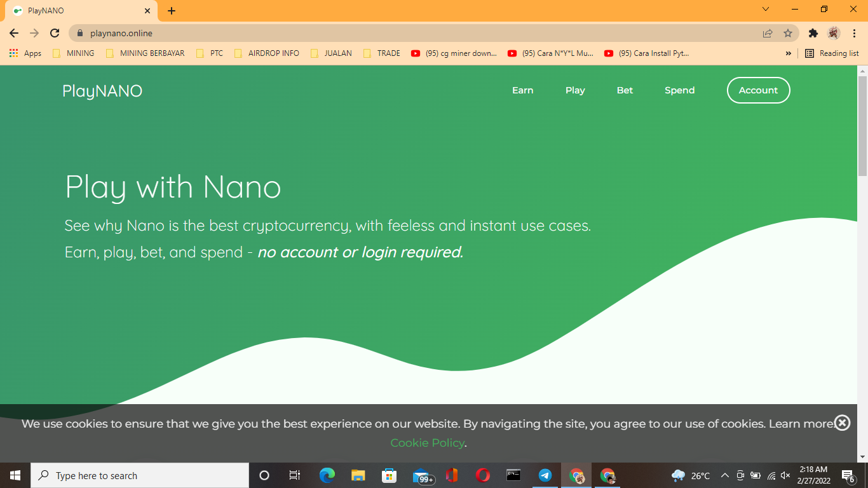This screenshot has height=488, width=868.
Task: Open the Cookie Policy link
Action: (427, 443)
